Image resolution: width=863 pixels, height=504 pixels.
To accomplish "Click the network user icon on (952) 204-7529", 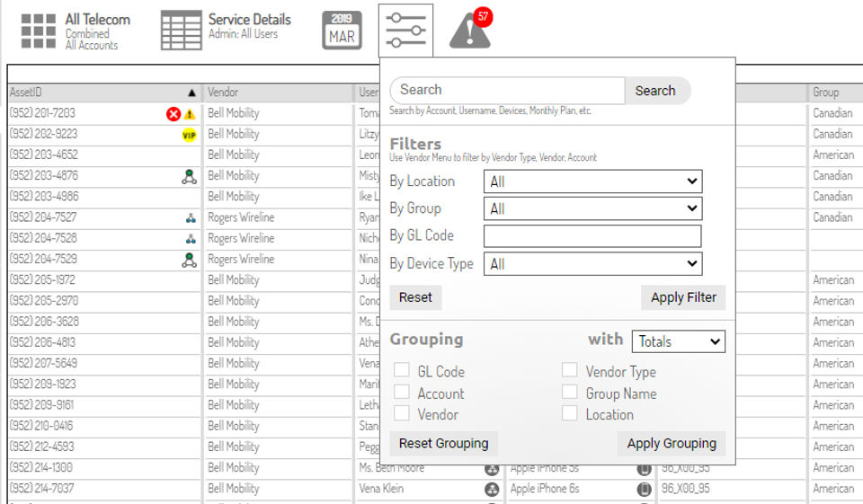I will (x=190, y=260).
